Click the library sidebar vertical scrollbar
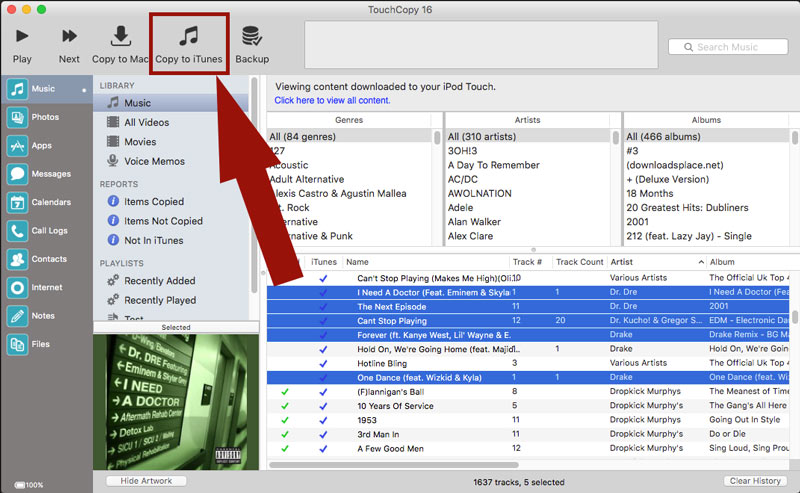Image resolution: width=800 pixels, height=493 pixels. pos(254,186)
